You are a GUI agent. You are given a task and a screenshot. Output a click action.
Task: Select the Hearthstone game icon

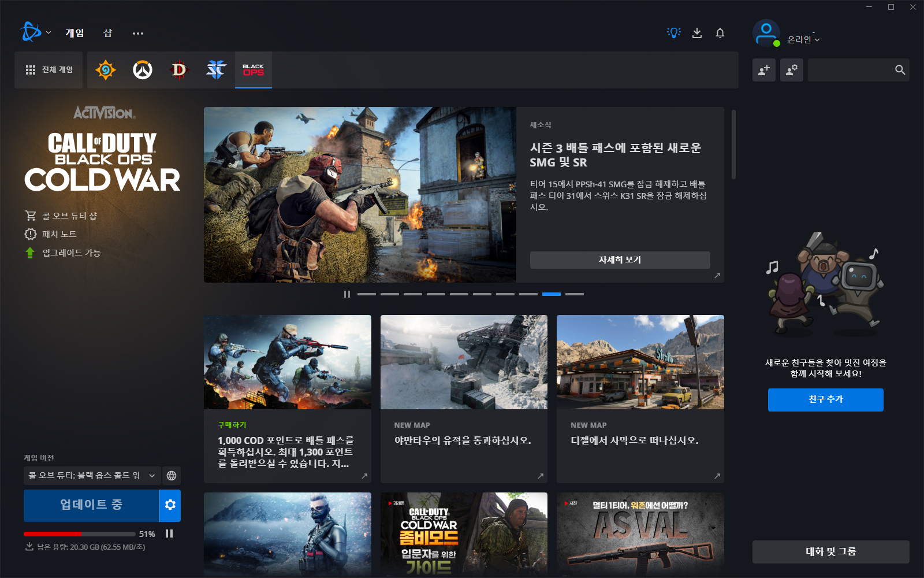tap(106, 70)
